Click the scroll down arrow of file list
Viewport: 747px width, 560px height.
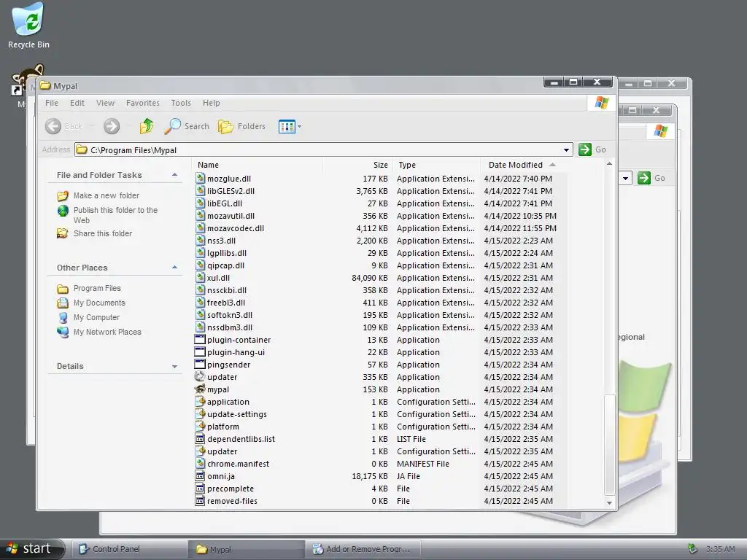[609, 503]
